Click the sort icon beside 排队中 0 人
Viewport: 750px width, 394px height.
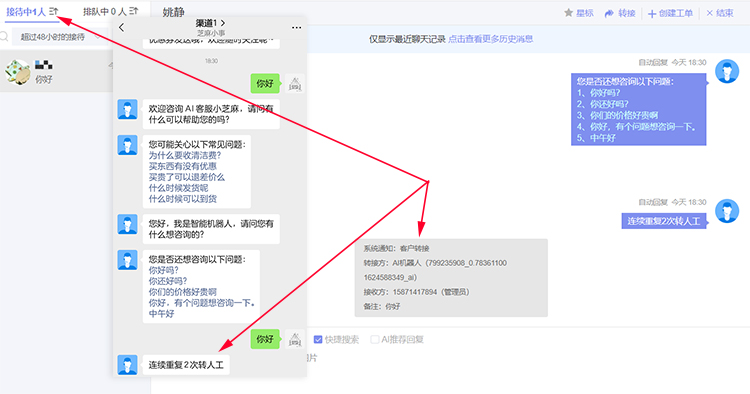click(x=133, y=11)
